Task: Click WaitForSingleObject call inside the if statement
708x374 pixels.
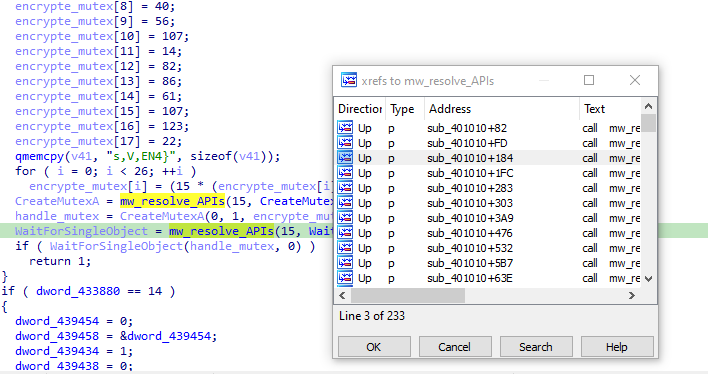Action: coord(116,246)
